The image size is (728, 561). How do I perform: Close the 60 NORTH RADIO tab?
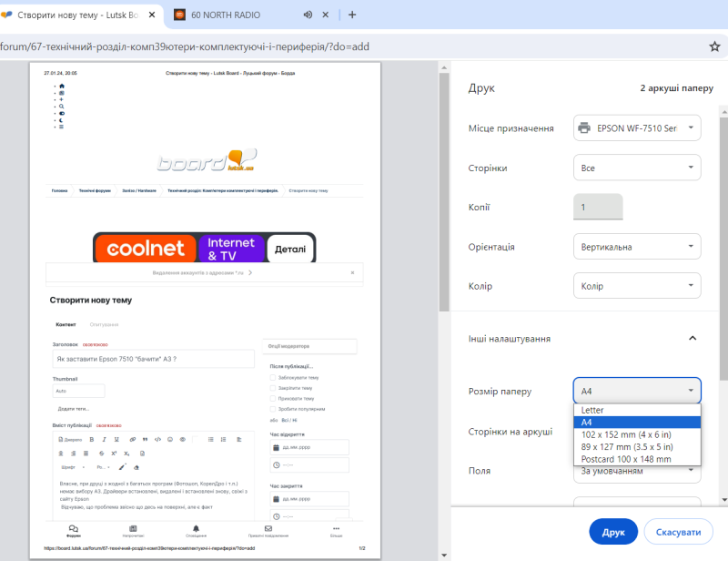tap(326, 15)
